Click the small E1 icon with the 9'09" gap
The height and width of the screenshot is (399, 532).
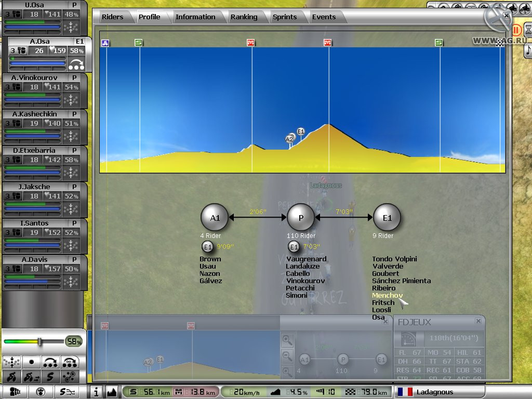pyautogui.click(x=207, y=247)
